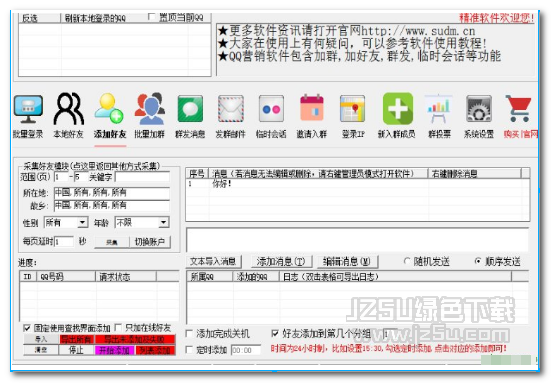The image size is (551, 383).
Task: Click the page range start field
Action: pyautogui.click(x=61, y=177)
